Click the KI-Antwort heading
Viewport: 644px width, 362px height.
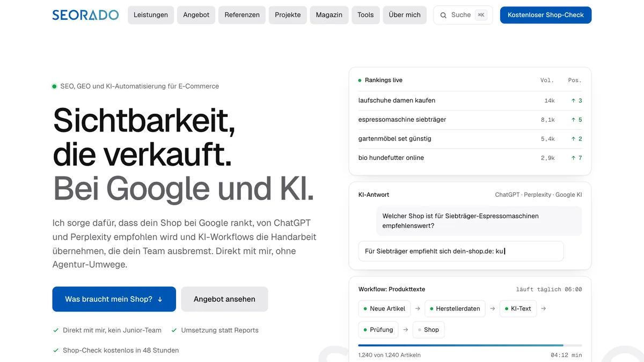click(374, 195)
